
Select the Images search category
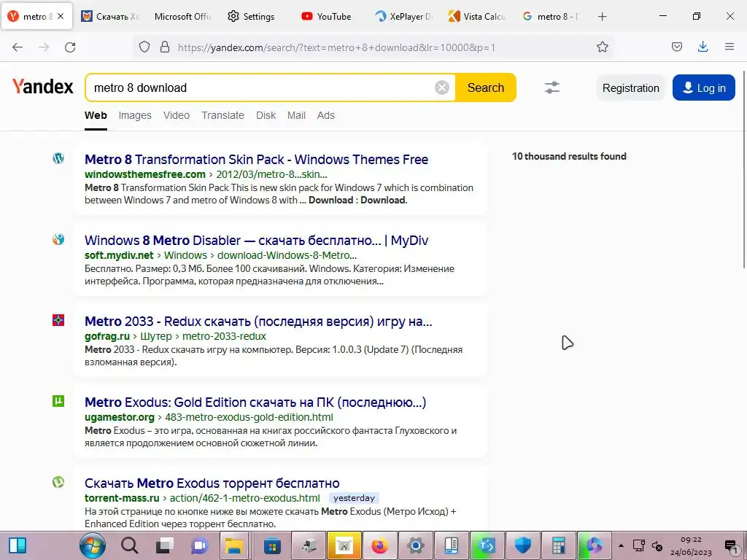(x=135, y=116)
